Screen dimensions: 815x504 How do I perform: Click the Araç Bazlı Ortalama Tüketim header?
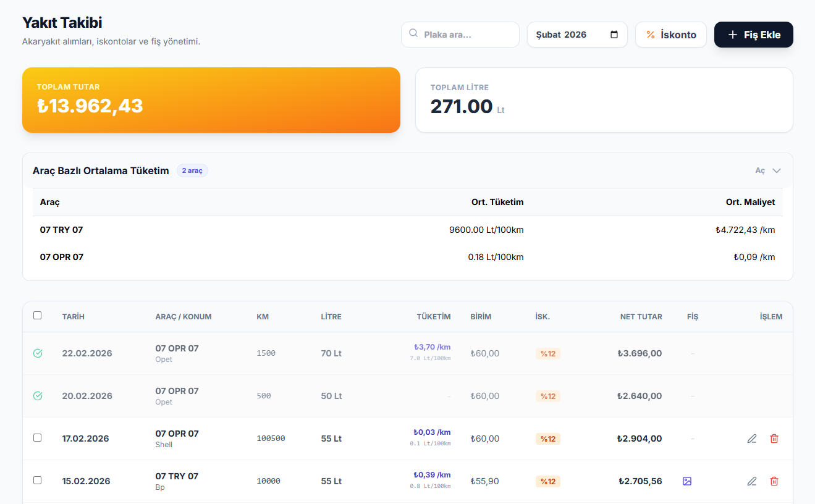(101, 171)
